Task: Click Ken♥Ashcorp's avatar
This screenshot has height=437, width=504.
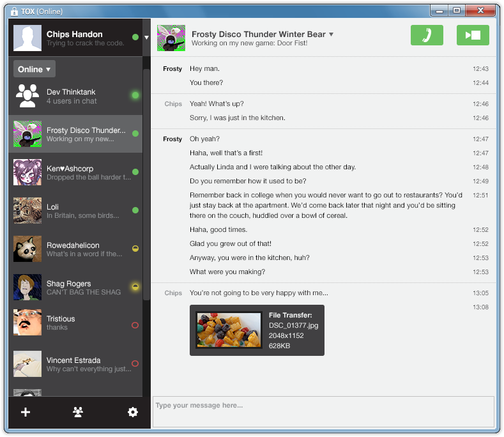Action: point(27,172)
